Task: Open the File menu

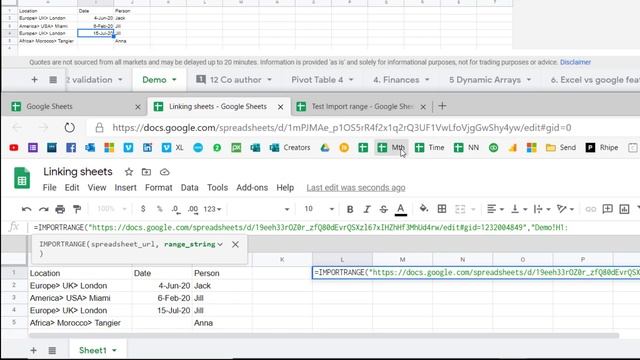Action: pyautogui.click(x=49, y=188)
